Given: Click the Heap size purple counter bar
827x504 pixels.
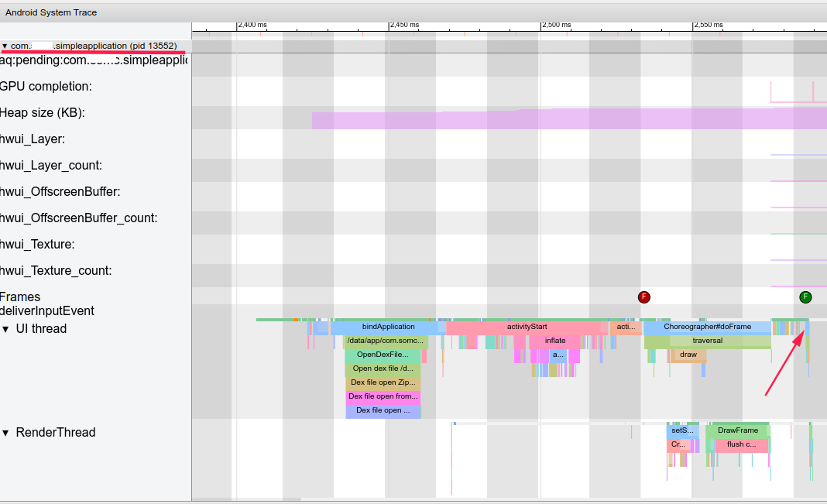Looking at the screenshot, I should tap(569, 118).
